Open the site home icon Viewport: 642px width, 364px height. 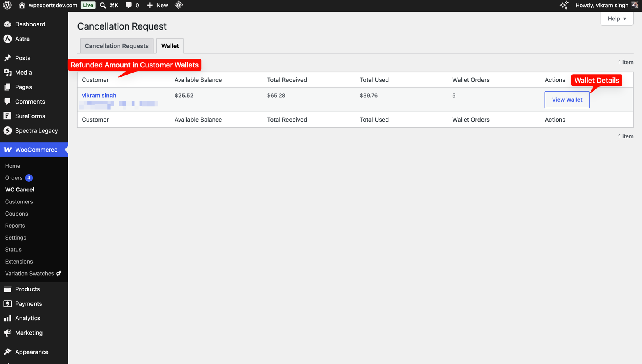22,5
